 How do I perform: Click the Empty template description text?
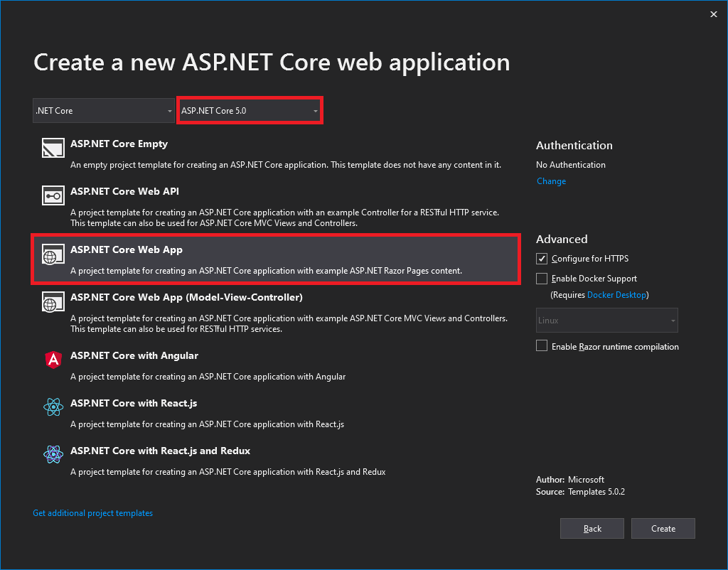(286, 165)
